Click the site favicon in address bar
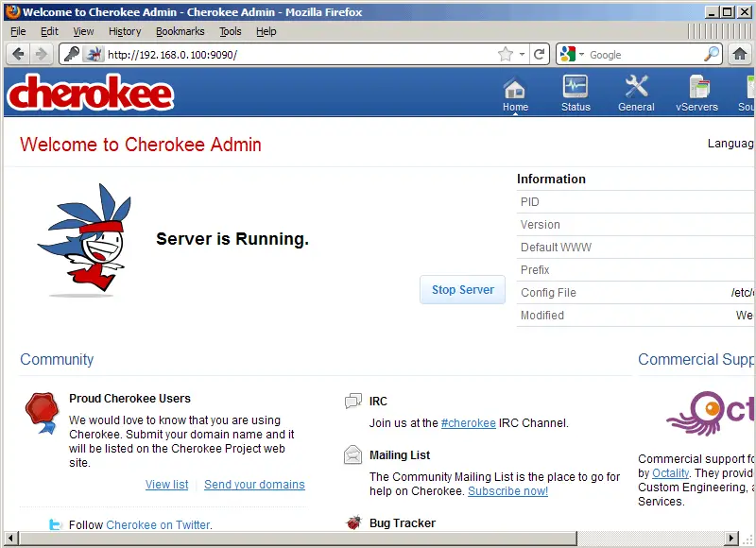The width and height of the screenshot is (756, 548). point(94,54)
